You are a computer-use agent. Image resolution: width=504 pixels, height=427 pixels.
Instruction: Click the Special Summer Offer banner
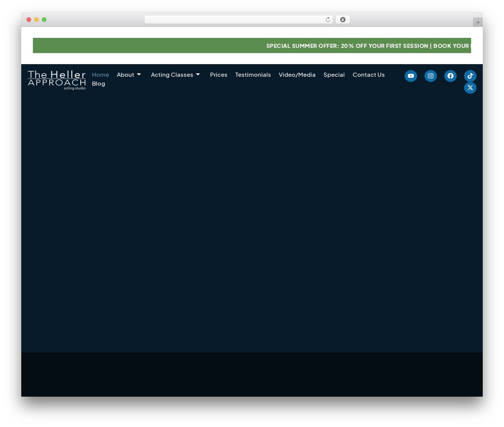coord(252,46)
